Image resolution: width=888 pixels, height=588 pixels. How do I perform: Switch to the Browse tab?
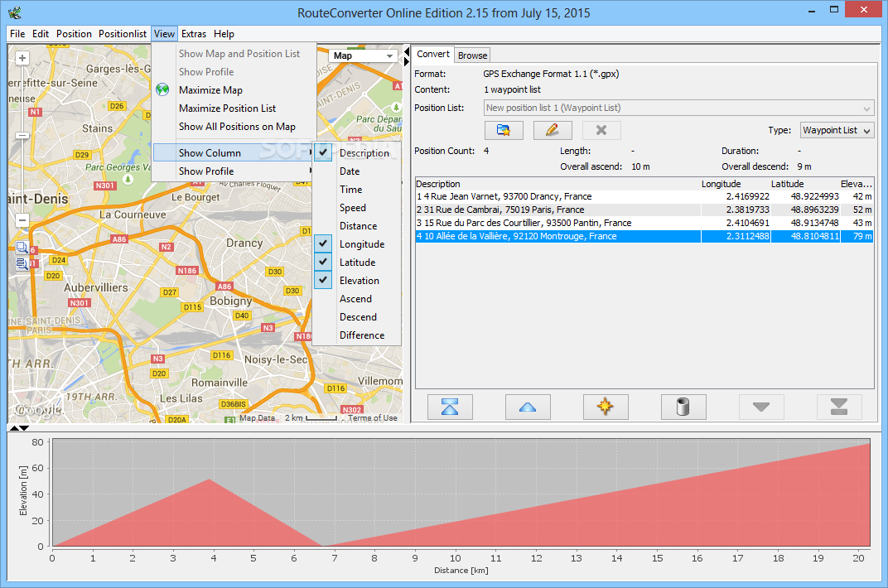tap(472, 55)
